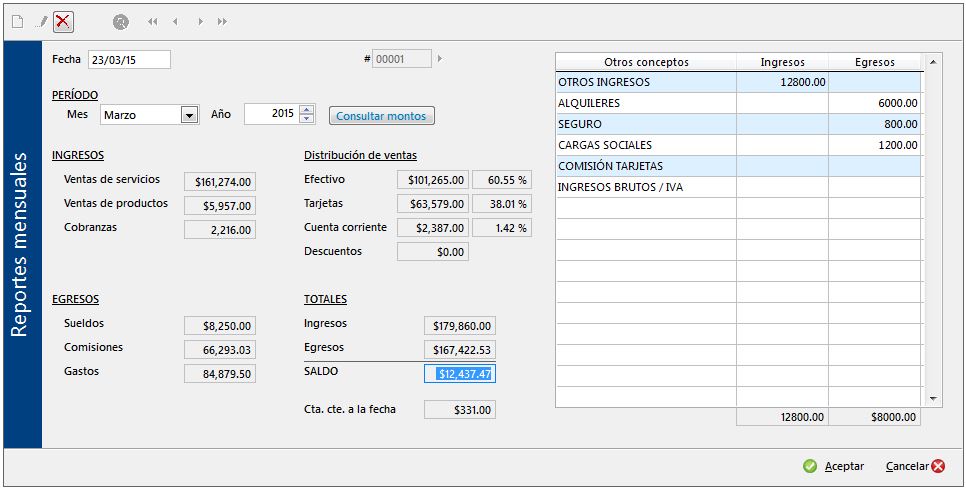The image size is (966, 489).
Task: Click the Fecha date input field
Action: 129,60
